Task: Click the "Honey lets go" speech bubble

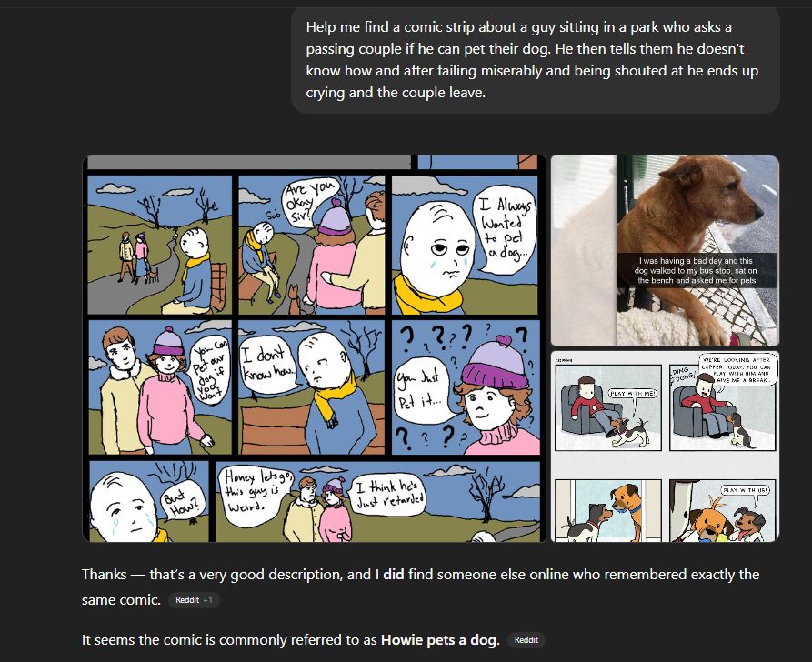Action: tap(256, 490)
